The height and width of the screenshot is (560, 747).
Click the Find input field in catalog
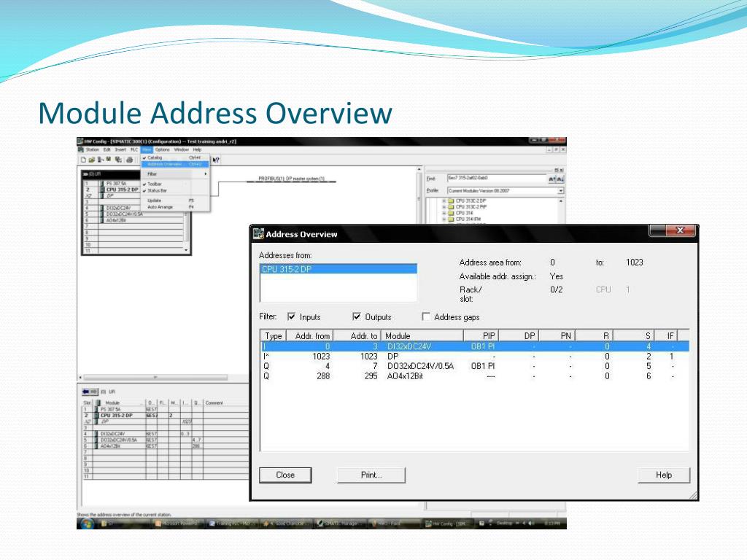(x=496, y=179)
